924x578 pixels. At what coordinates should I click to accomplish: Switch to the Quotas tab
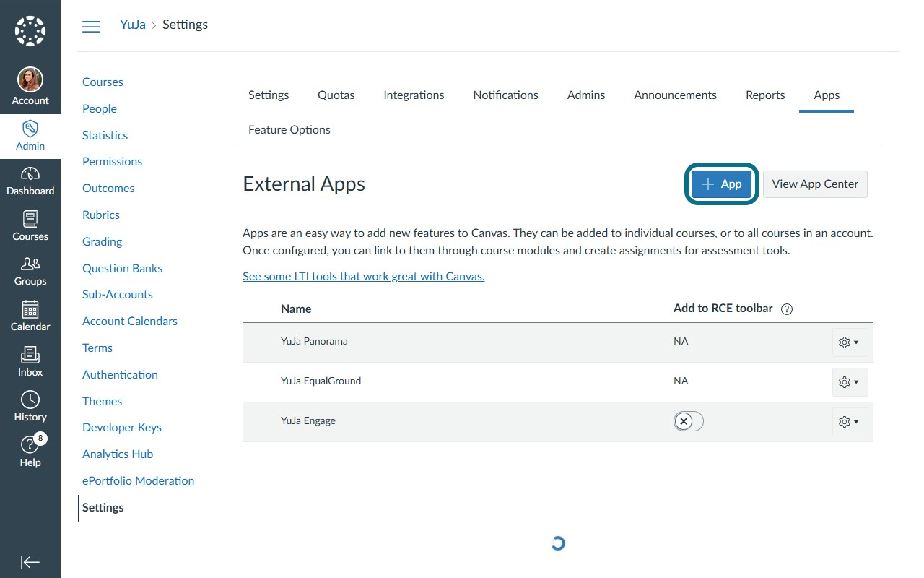[336, 95]
